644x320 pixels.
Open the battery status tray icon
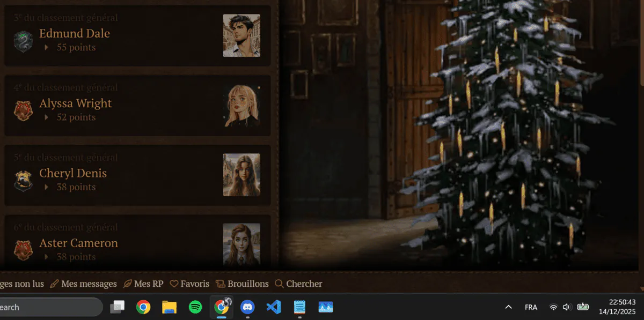point(583,307)
